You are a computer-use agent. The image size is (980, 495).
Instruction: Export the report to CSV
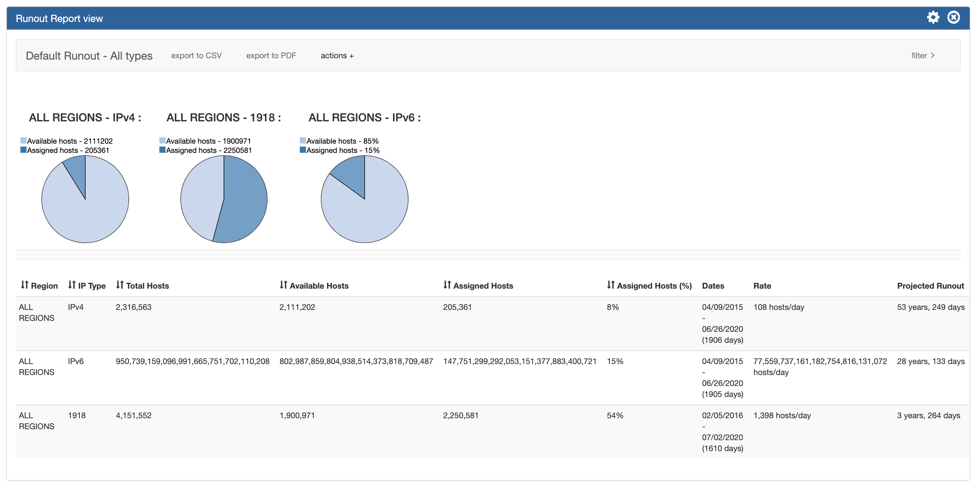tap(196, 56)
